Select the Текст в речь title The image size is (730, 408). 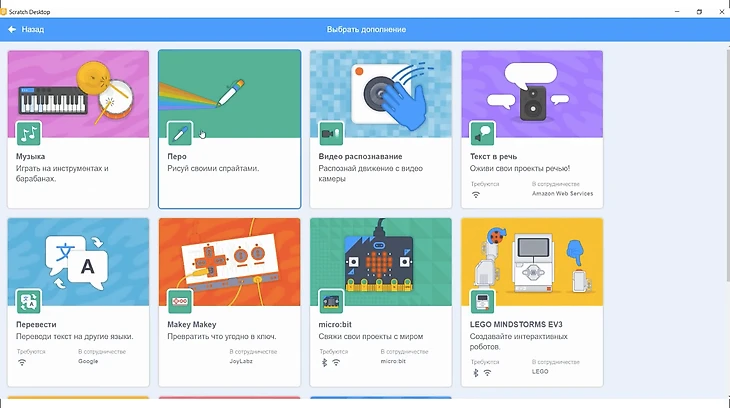493,156
